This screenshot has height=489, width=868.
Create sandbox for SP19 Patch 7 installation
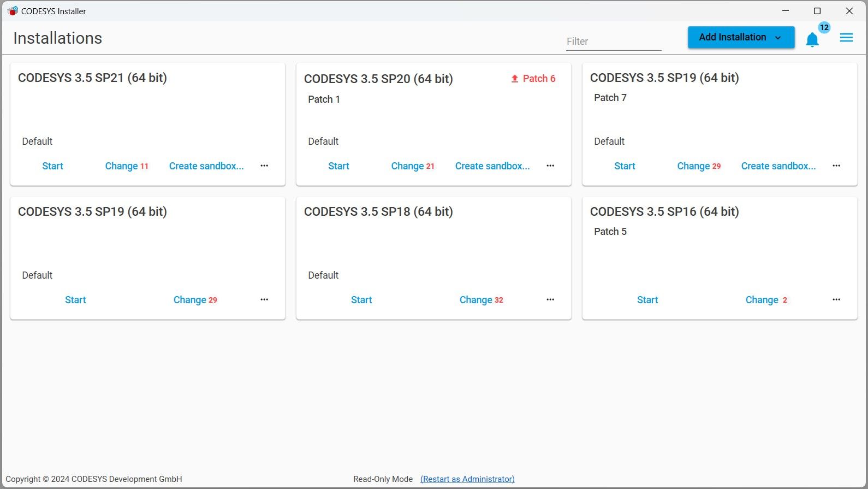point(778,166)
